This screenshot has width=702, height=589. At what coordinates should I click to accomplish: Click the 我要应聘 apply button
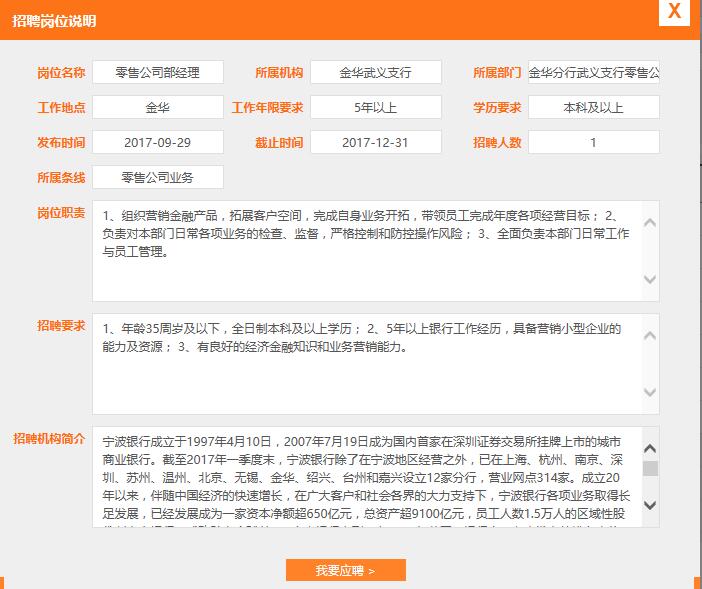coord(345,570)
